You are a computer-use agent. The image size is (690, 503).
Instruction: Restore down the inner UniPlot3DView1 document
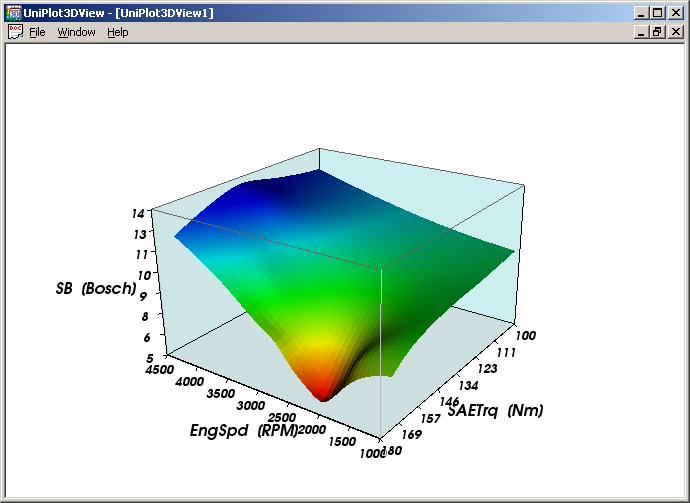[657, 32]
